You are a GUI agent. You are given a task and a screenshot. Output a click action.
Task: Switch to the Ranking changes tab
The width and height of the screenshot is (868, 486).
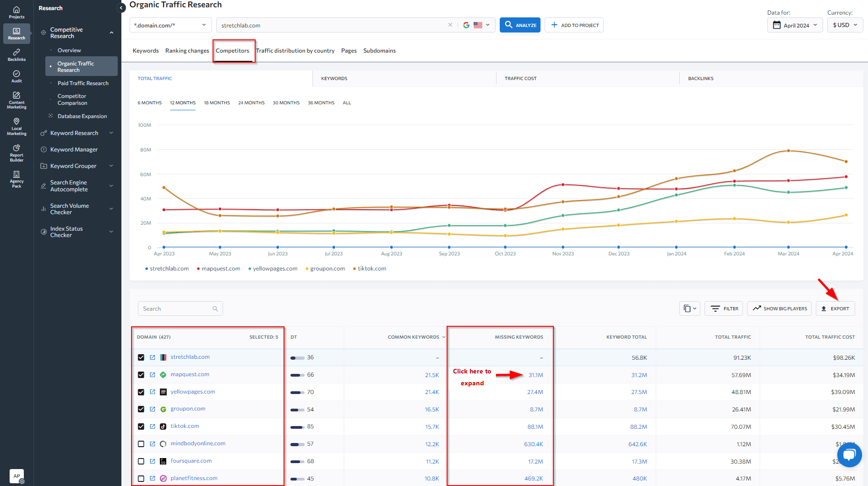pyautogui.click(x=187, y=51)
